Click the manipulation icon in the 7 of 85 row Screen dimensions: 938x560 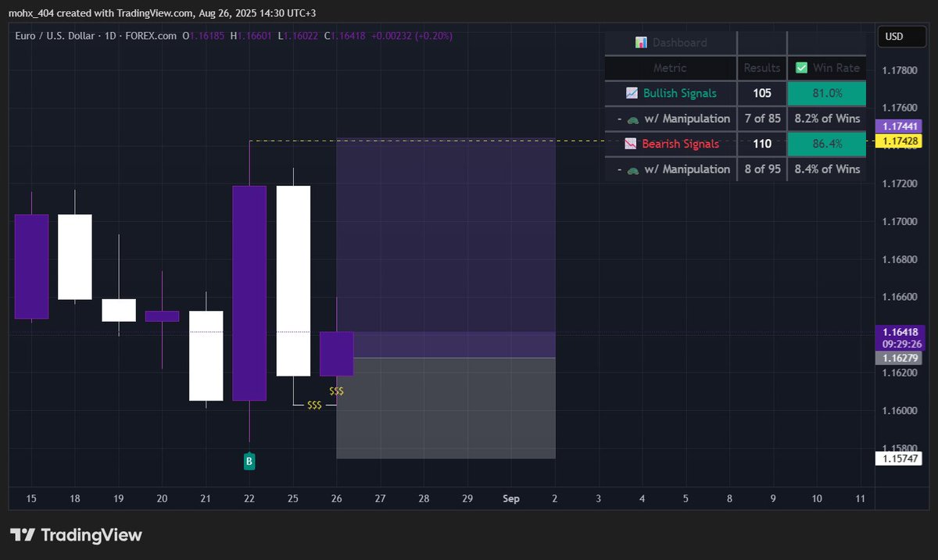(632, 119)
